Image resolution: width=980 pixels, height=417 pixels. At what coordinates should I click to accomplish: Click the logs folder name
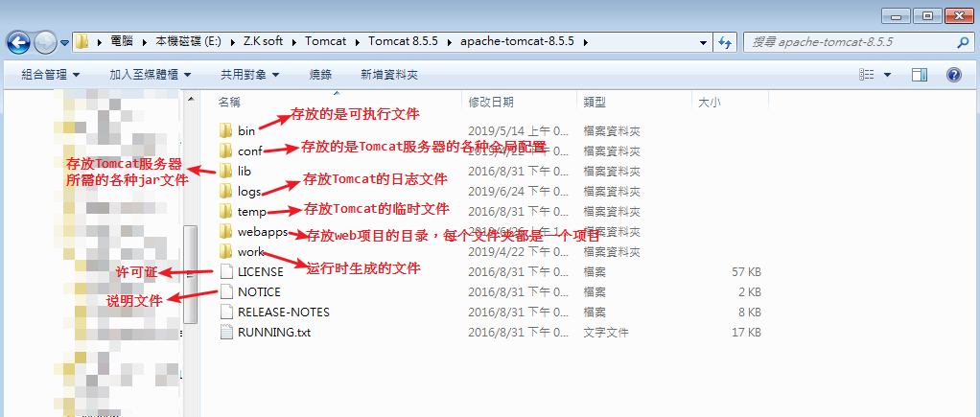[x=249, y=192]
